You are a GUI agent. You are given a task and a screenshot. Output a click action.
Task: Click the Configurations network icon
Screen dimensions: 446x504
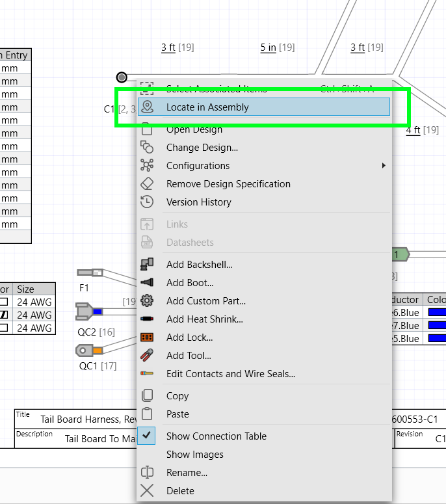(147, 166)
